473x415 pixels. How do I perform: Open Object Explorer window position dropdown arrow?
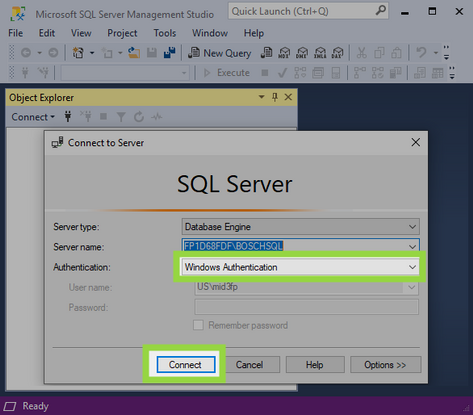262,97
